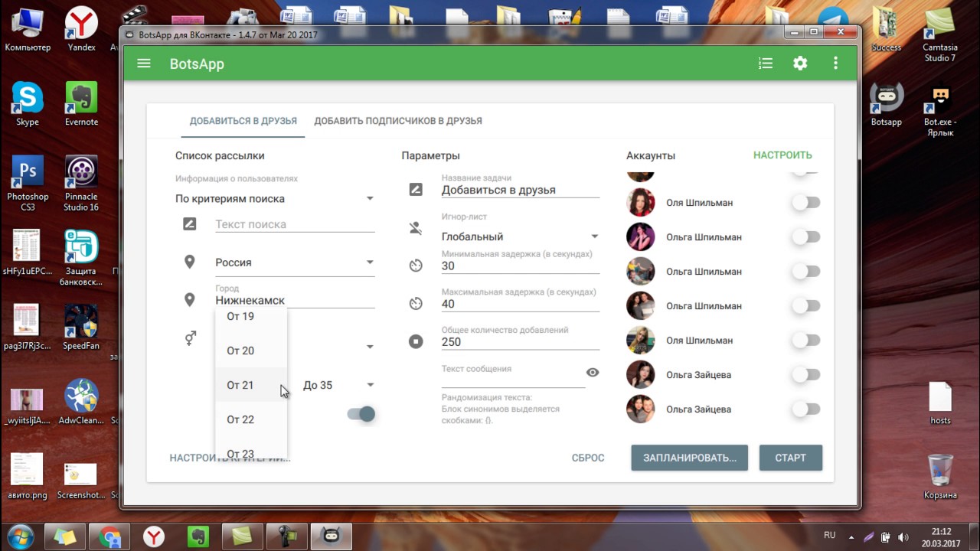The width and height of the screenshot is (980, 551).
Task: Click the edit icon beside Название задачи
Action: coord(416,189)
